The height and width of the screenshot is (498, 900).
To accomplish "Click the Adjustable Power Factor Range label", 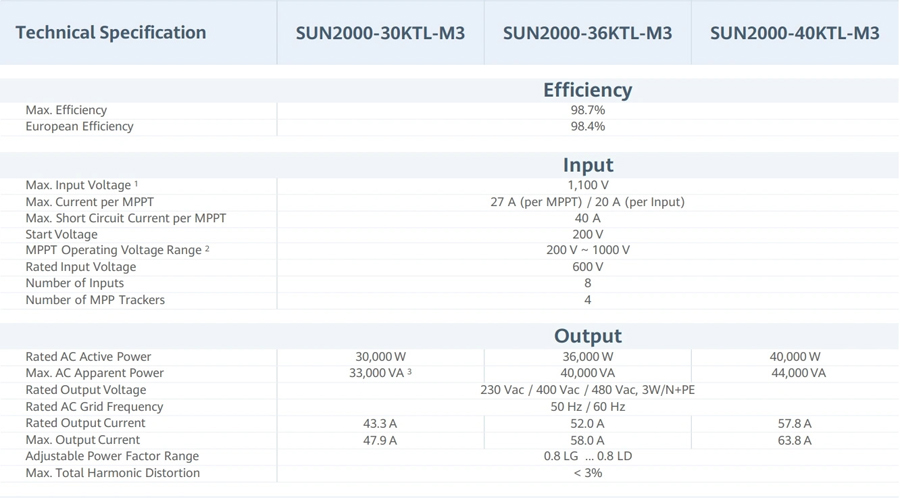I will (112, 456).
